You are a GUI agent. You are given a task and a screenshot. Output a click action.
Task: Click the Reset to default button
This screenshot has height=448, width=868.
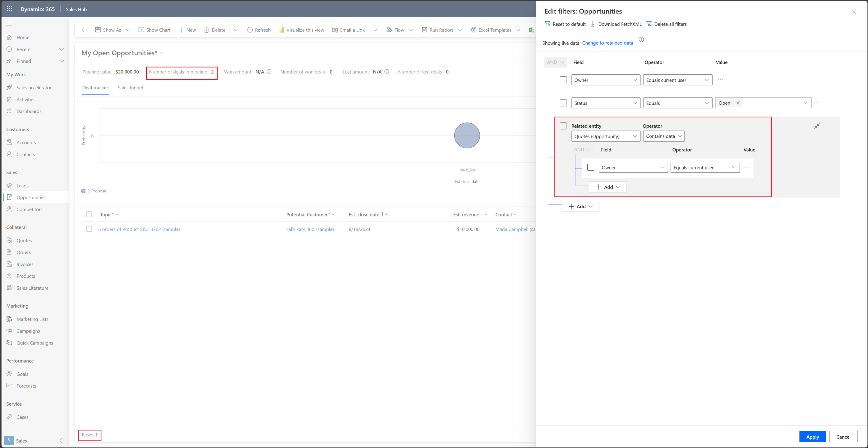tap(568, 24)
